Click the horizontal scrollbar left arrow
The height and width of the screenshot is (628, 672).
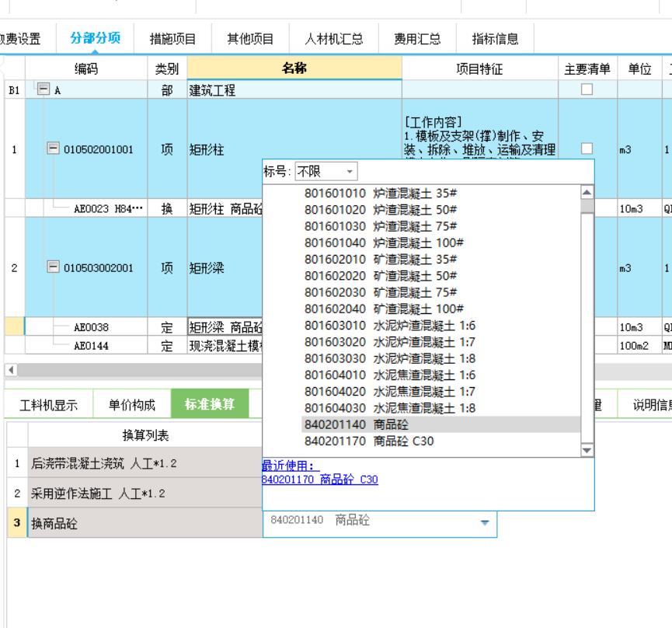pos(12,369)
